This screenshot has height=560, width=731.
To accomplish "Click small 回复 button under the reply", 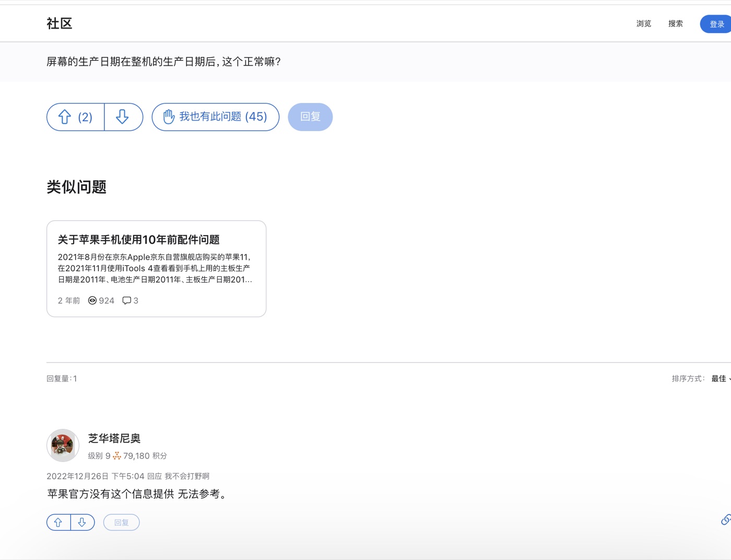I will pyautogui.click(x=122, y=522).
